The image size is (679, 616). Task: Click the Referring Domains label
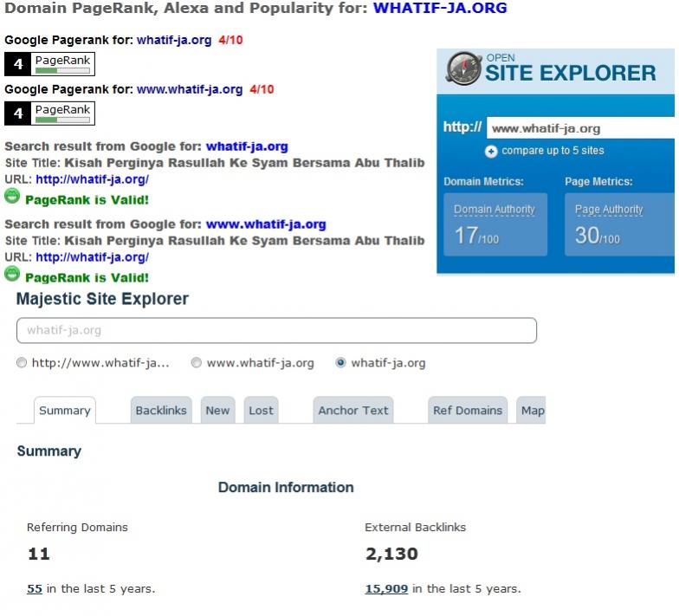(x=78, y=527)
